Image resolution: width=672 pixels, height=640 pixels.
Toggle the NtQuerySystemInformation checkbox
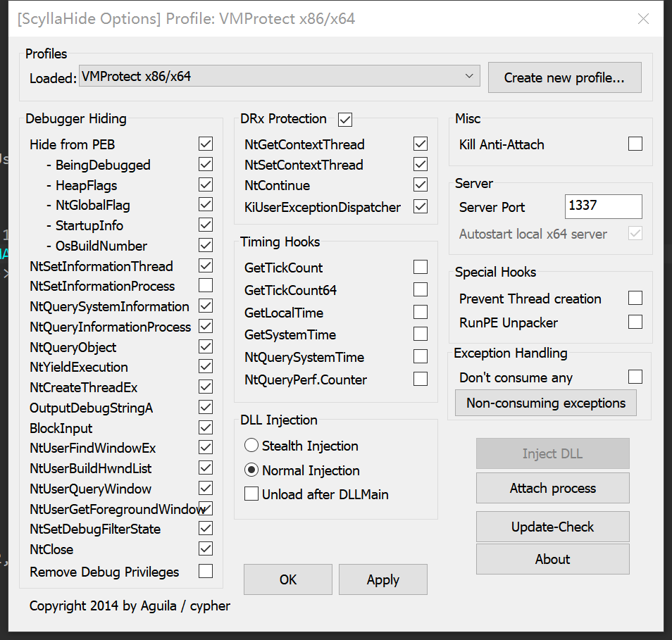206,306
